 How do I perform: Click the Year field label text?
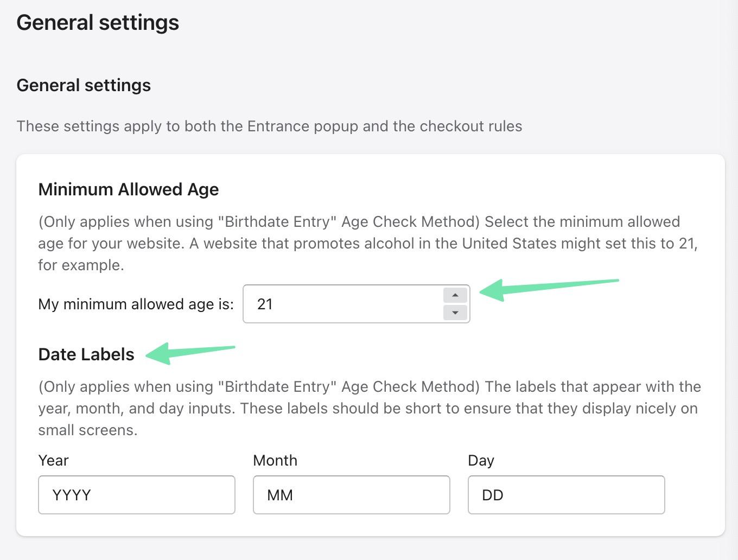pos(53,460)
